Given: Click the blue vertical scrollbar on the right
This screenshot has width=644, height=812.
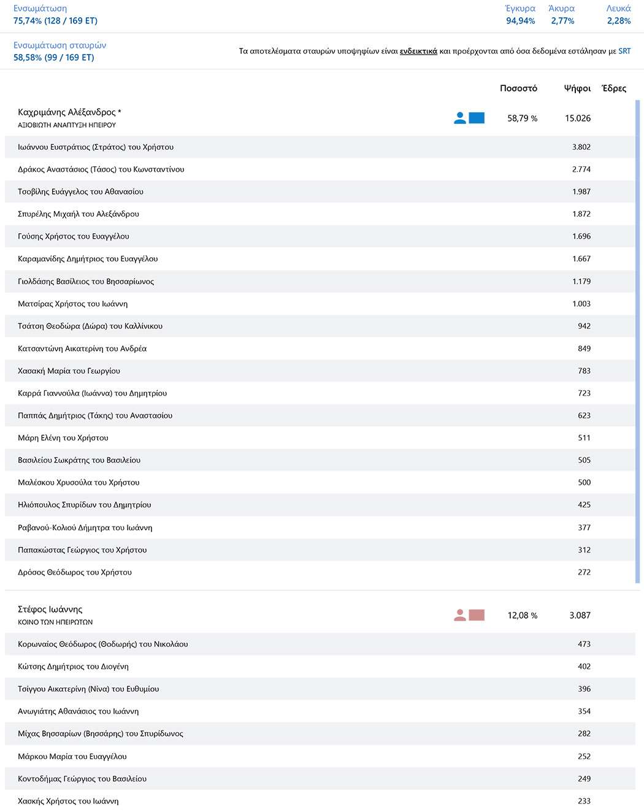Looking at the screenshot, I should click(638, 341).
